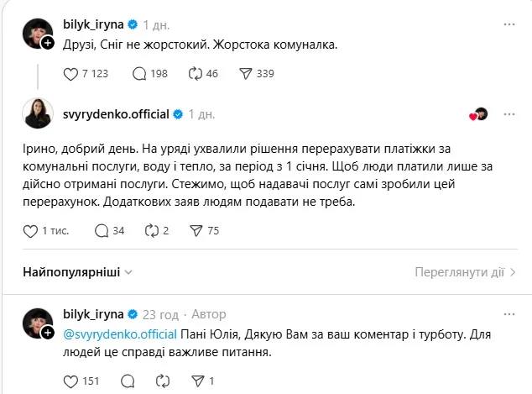Open more options on the first post

click(x=509, y=24)
